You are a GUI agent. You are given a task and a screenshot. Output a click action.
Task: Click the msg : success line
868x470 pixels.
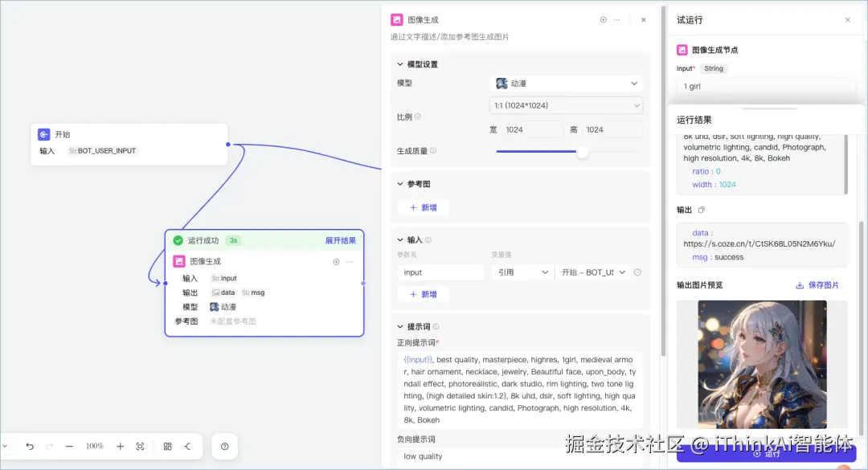click(718, 257)
